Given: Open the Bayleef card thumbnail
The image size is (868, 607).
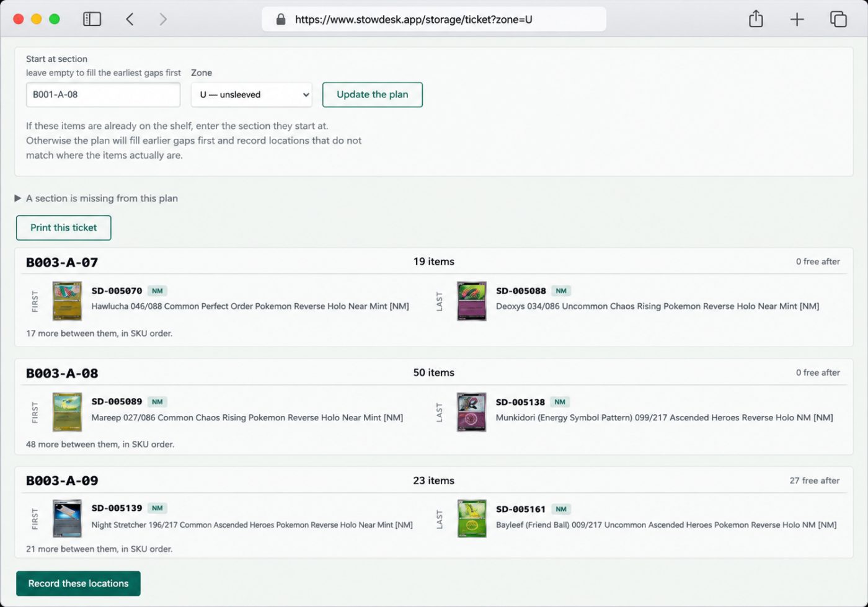Looking at the screenshot, I should click(x=472, y=518).
